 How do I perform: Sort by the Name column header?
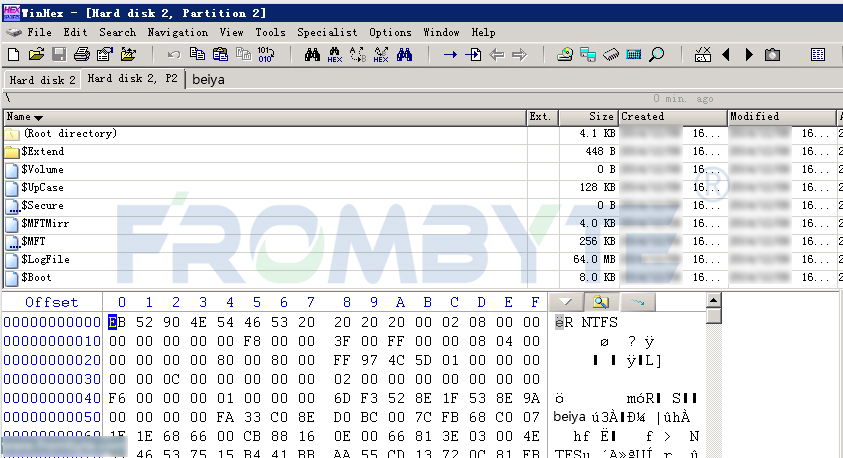pyautogui.click(x=265, y=117)
